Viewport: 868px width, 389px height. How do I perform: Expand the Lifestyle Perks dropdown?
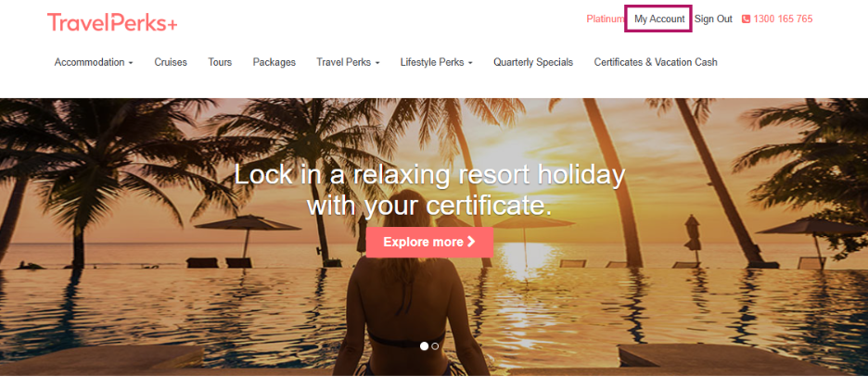(436, 62)
